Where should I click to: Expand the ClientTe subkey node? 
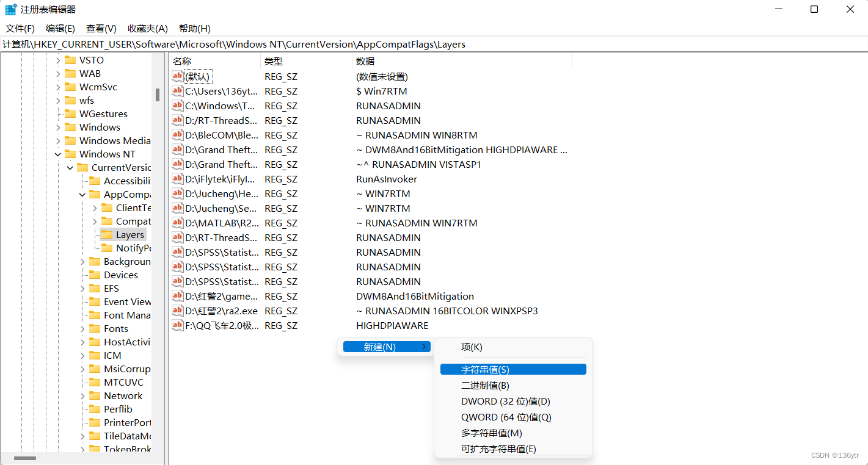point(95,207)
